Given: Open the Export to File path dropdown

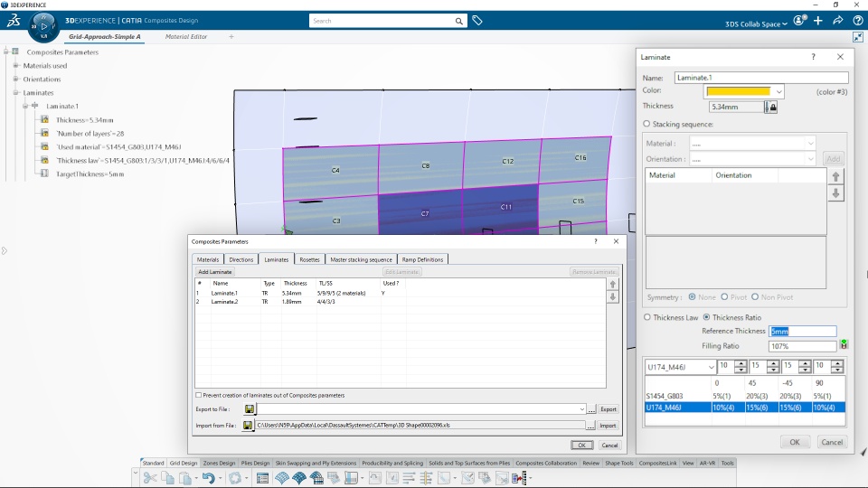Looking at the screenshot, I should coord(581,409).
